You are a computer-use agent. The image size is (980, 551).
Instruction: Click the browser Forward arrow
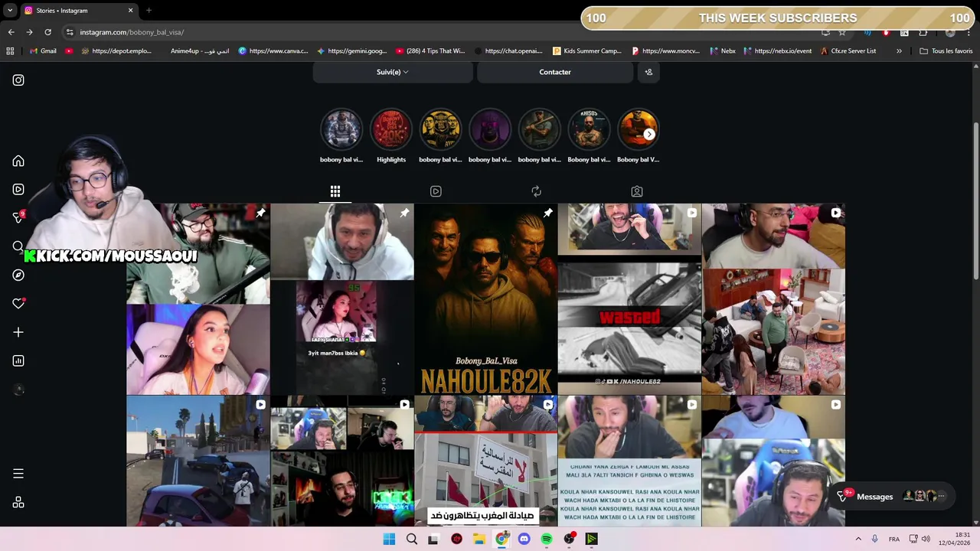click(29, 32)
